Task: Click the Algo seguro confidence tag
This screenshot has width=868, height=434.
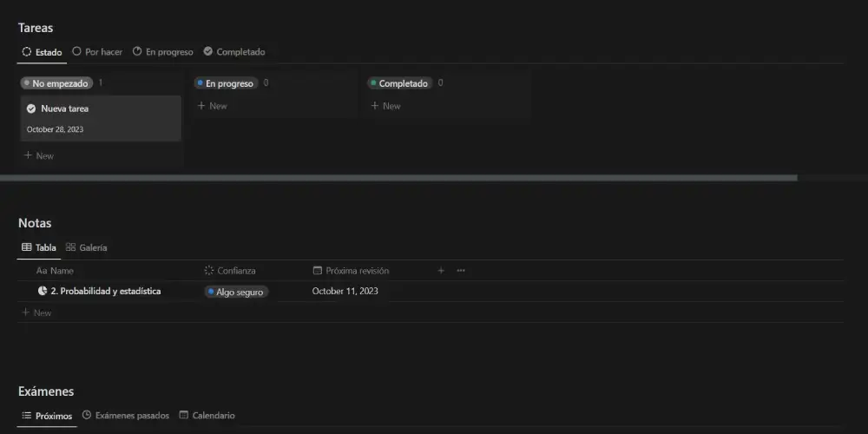Action: (237, 292)
